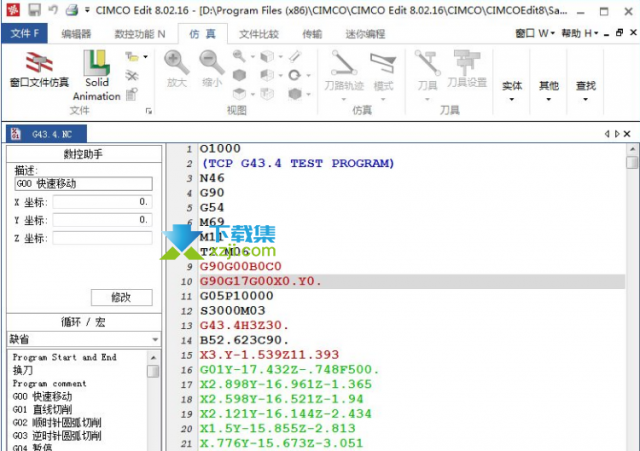Click the X 坐标 input field
Viewport: 640px width, 451px height.
click(102, 202)
